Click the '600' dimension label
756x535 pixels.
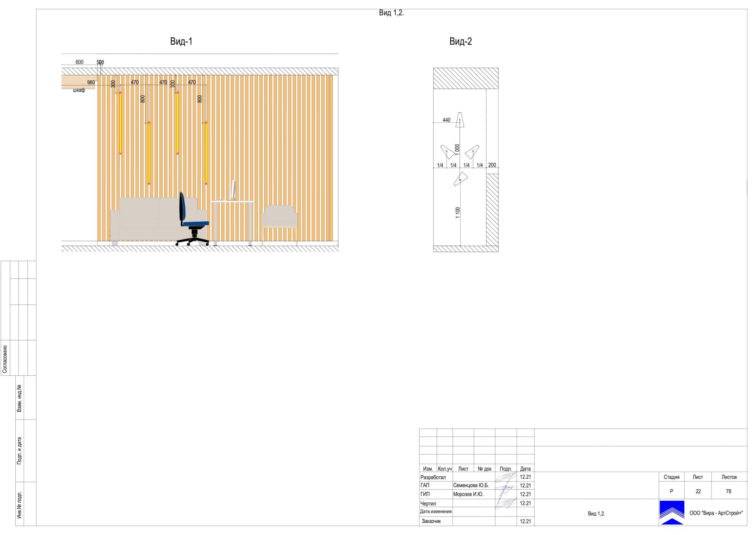80,62
